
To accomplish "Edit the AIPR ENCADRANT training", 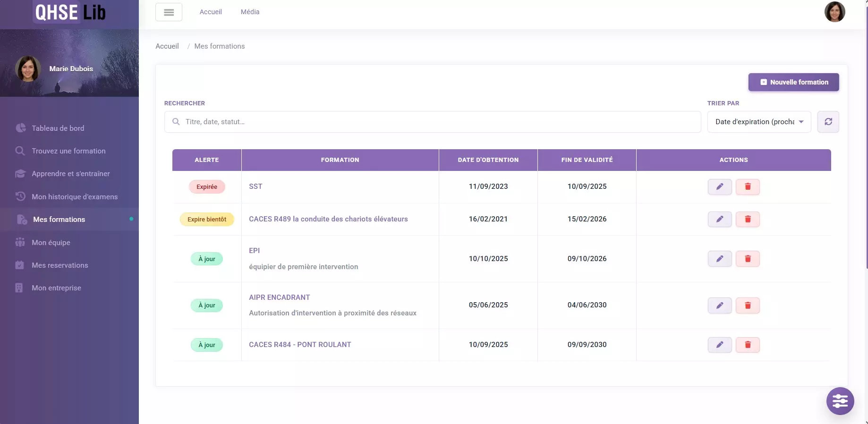I will coord(719,305).
